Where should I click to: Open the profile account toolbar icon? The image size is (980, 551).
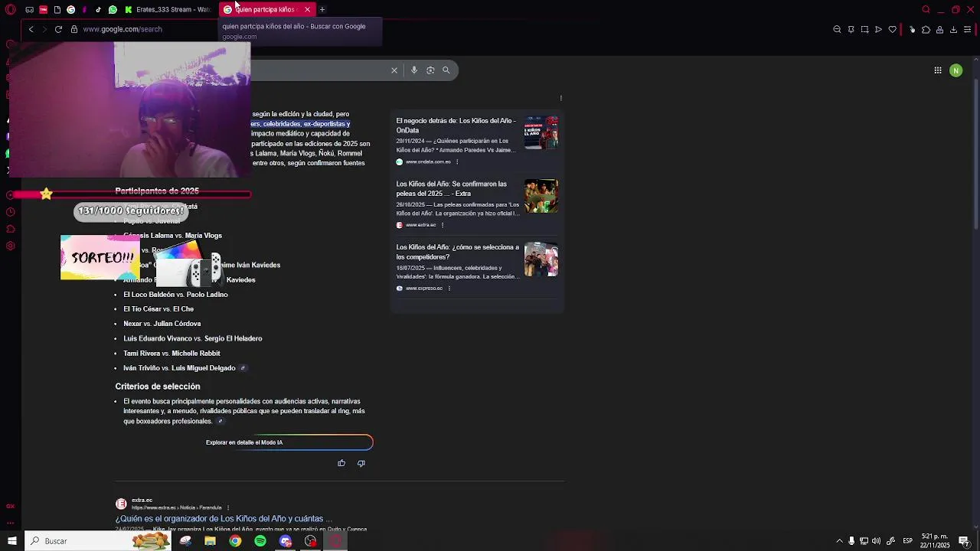click(939, 29)
